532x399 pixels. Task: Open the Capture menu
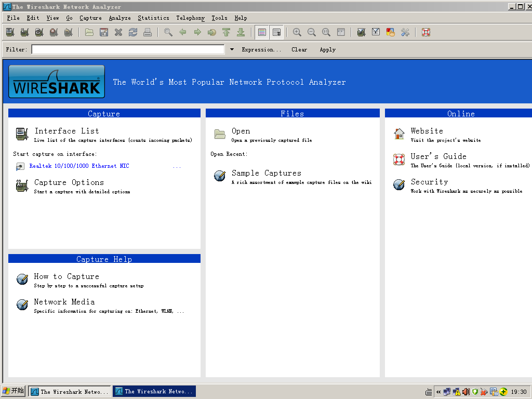pos(90,18)
